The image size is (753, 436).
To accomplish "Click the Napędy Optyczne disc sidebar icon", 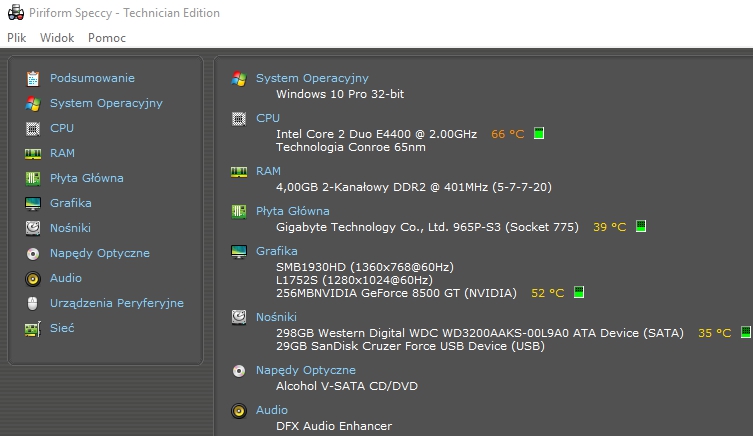I will (33, 254).
